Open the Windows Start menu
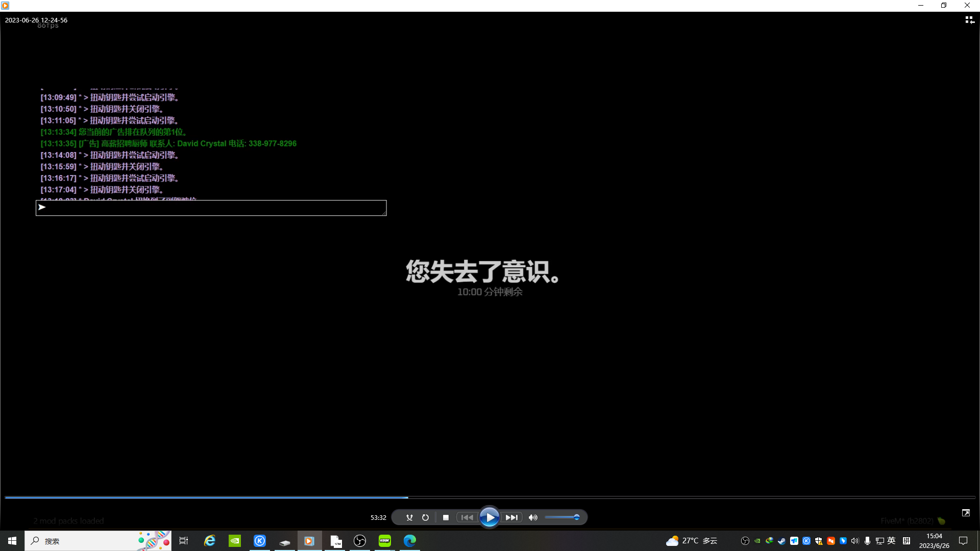Screen dimensions: 980x551 click(12, 541)
